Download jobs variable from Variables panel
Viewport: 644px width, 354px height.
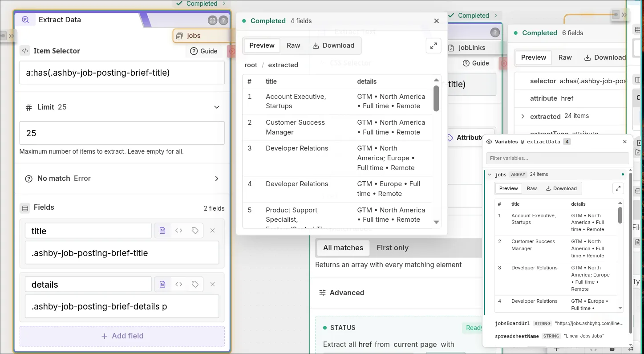click(561, 188)
